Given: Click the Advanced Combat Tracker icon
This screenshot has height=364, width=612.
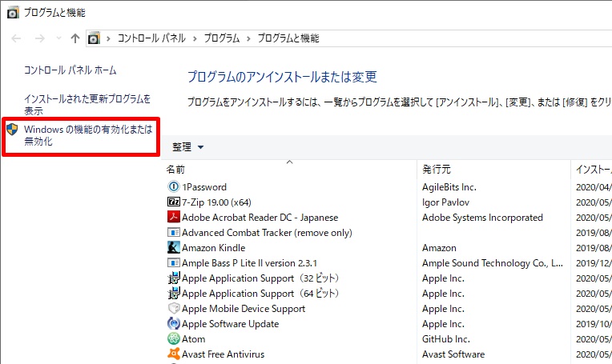Looking at the screenshot, I should [x=173, y=232].
